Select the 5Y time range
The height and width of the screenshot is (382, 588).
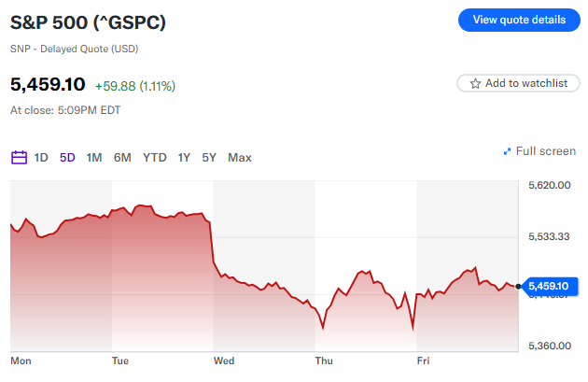[209, 157]
